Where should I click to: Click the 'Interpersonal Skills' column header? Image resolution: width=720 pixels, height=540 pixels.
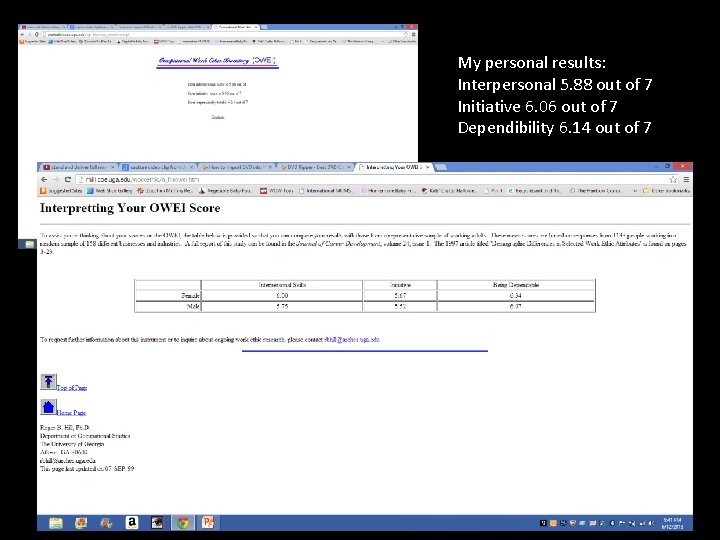click(x=282, y=285)
